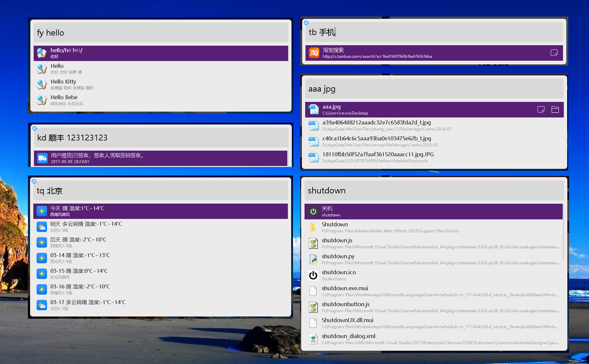The height and width of the screenshot is (364, 589).
Task: Click the dictionary icon beside Hello Bebe
Action: click(41, 100)
